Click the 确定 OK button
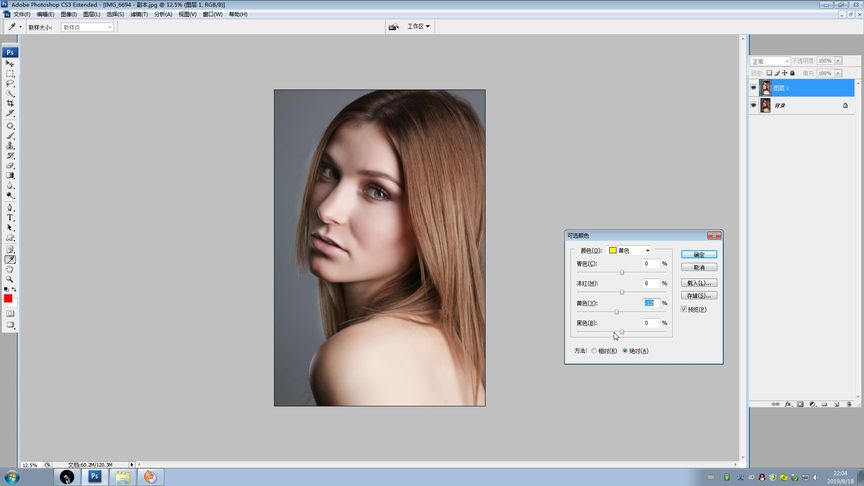The image size is (864, 486). click(x=699, y=254)
